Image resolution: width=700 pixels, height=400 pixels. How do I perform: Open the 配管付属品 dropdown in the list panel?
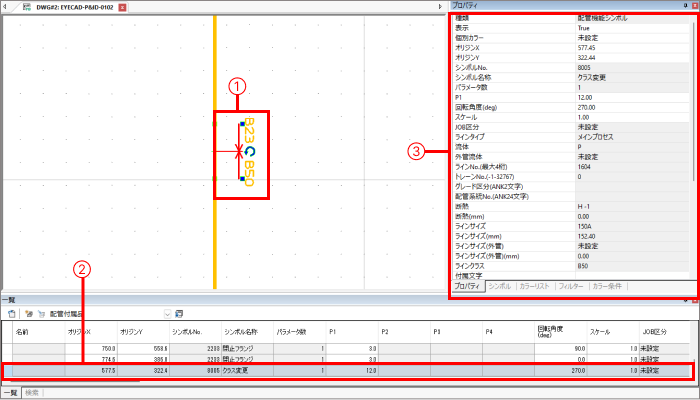166,314
